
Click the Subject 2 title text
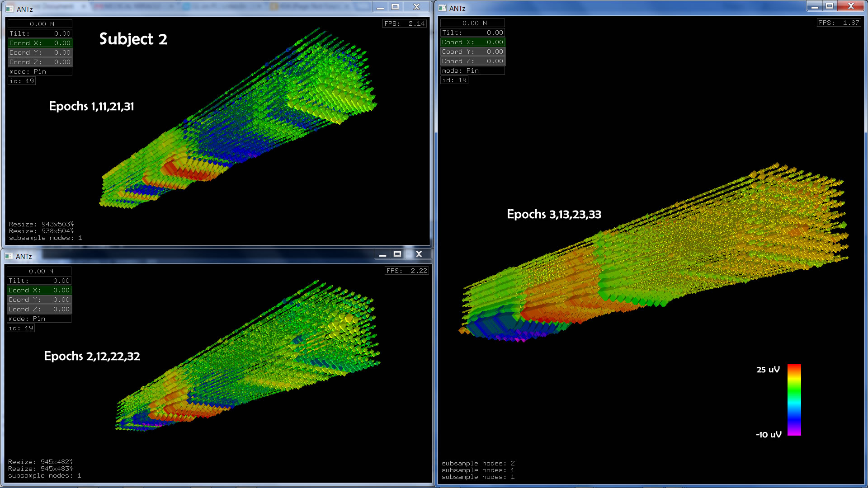pos(133,39)
